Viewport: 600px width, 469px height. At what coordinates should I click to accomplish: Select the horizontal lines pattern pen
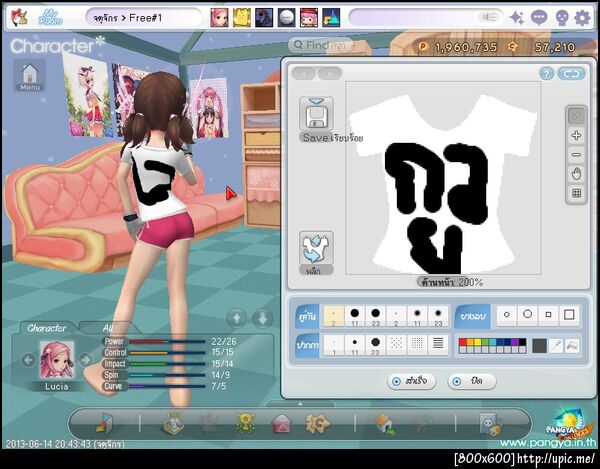click(x=438, y=345)
